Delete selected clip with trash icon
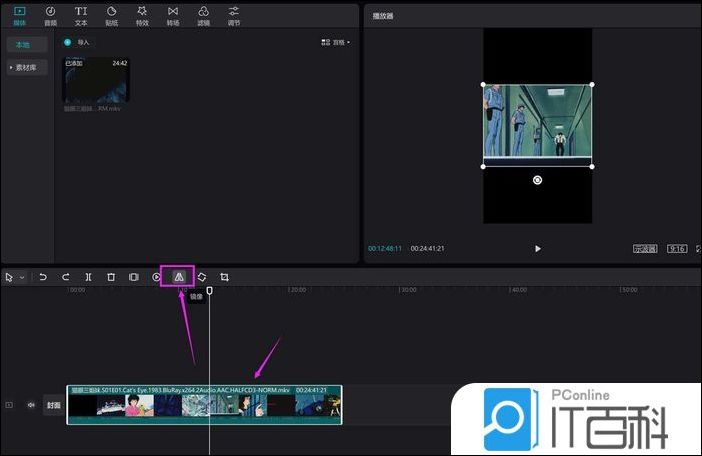The width and height of the screenshot is (702, 456). 111,277
